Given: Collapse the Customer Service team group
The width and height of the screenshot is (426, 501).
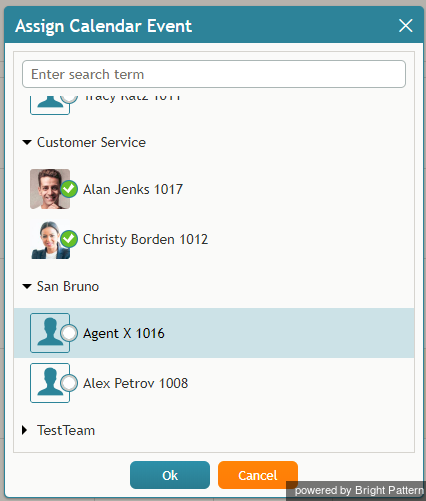Looking at the screenshot, I should 27,143.
